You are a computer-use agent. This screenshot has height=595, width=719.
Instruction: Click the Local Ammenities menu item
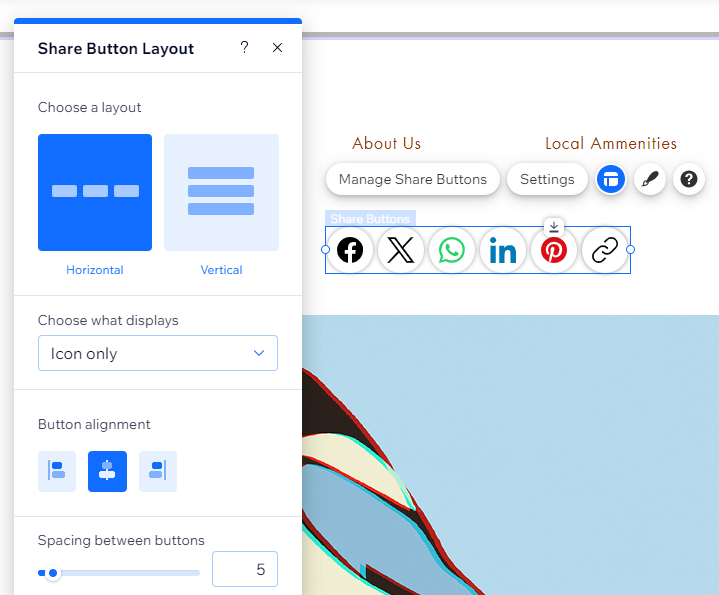point(610,143)
